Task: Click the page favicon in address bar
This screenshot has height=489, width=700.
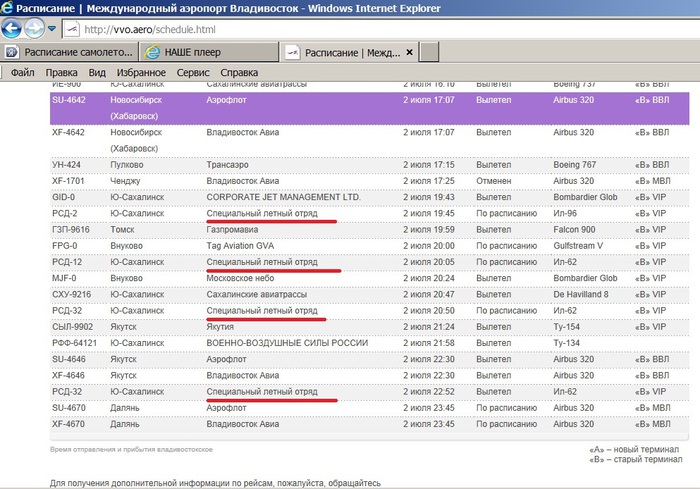Action: [x=72, y=29]
